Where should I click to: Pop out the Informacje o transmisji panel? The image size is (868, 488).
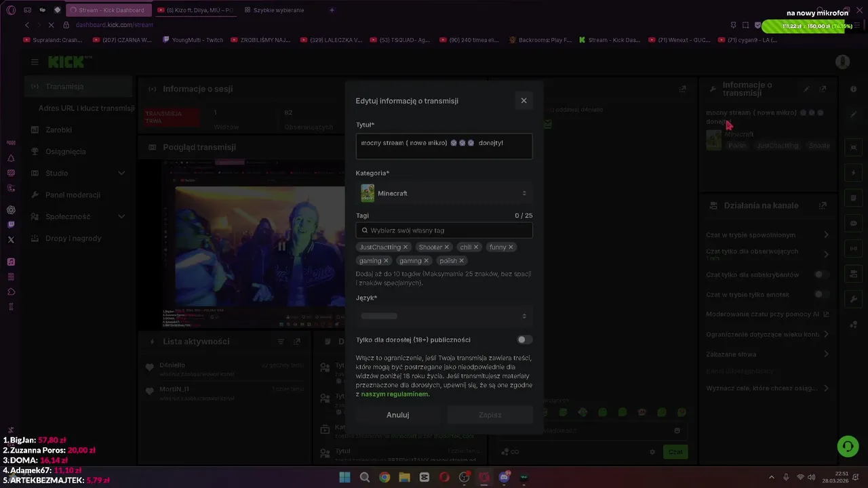pos(823,89)
